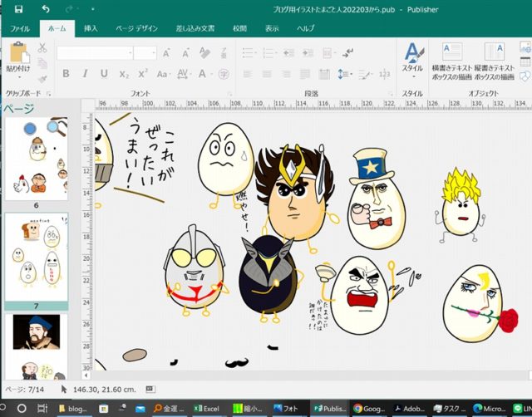532x417 pixels.
Task: Select page 6 thumbnail
Action: (37, 159)
